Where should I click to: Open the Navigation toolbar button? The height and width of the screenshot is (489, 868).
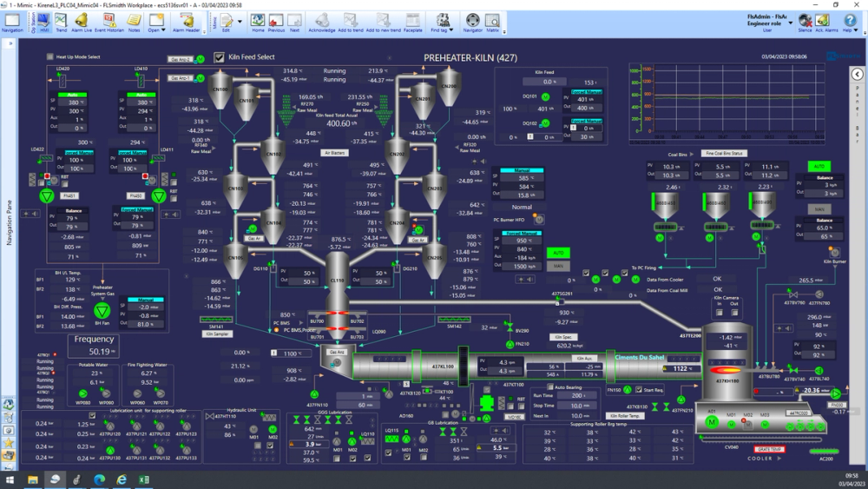(x=11, y=21)
